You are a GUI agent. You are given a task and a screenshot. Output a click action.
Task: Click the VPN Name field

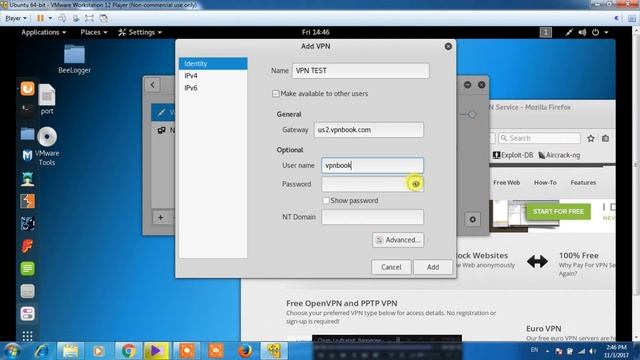click(360, 71)
